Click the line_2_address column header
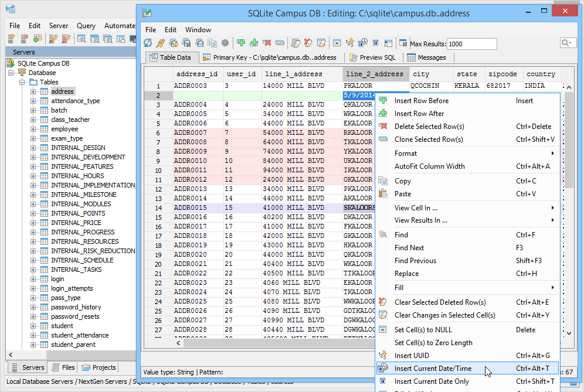Viewport: 584px width, 392px height. [375, 74]
